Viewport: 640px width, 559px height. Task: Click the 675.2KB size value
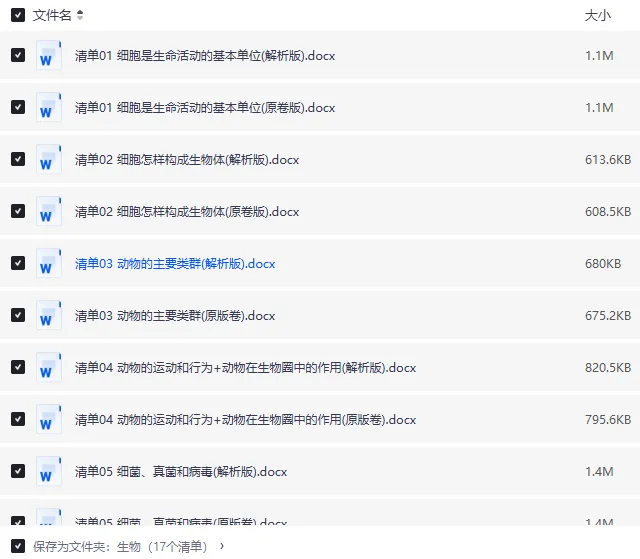(x=608, y=315)
